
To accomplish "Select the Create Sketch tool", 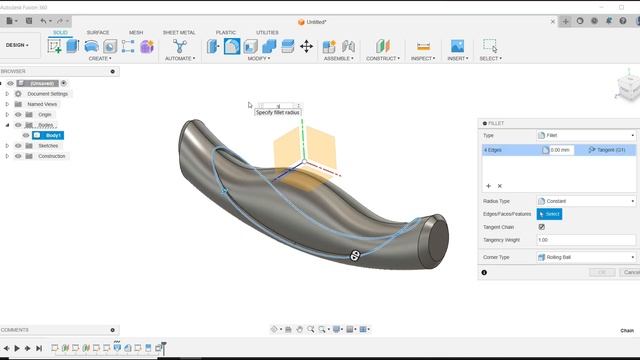I will click(54, 46).
